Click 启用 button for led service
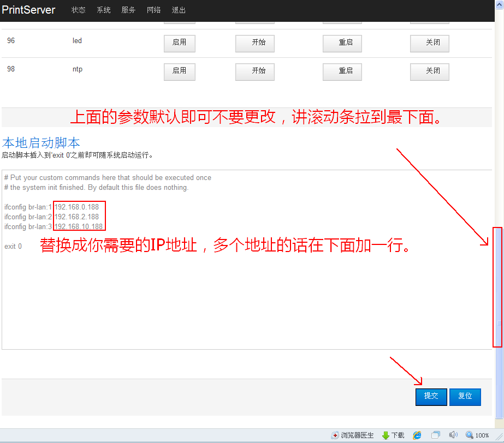504x443 pixels. point(179,43)
